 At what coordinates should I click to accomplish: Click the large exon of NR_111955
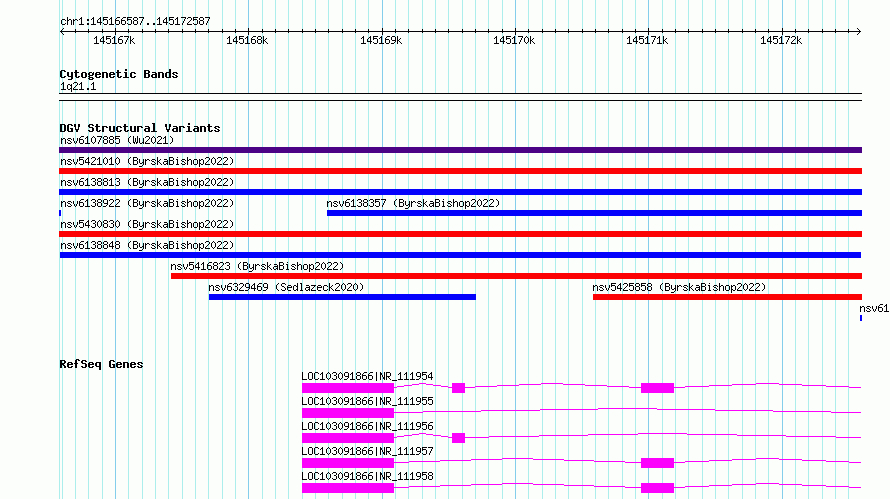(x=348, y=413)
